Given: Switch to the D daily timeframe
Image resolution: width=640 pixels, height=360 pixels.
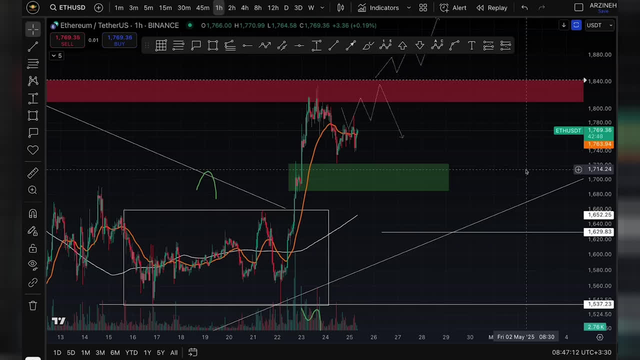Looking at the screenshot, I should (x=286, y=8).
